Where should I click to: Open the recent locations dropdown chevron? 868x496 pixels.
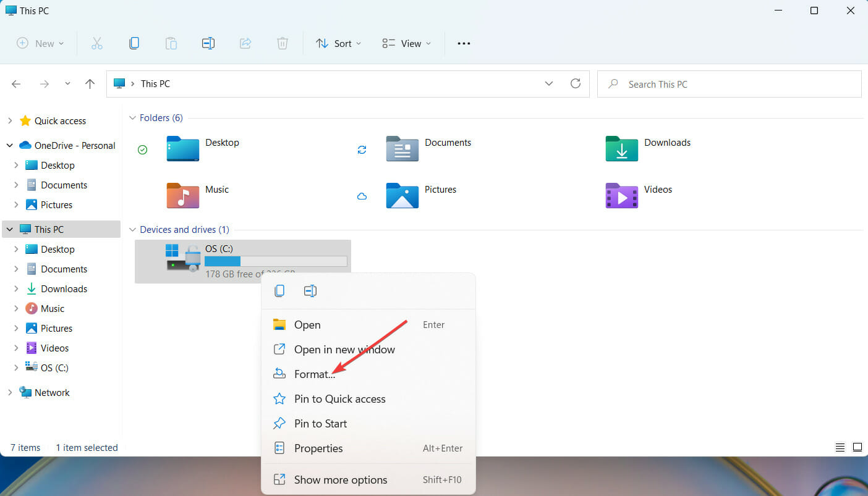point(67,83)
